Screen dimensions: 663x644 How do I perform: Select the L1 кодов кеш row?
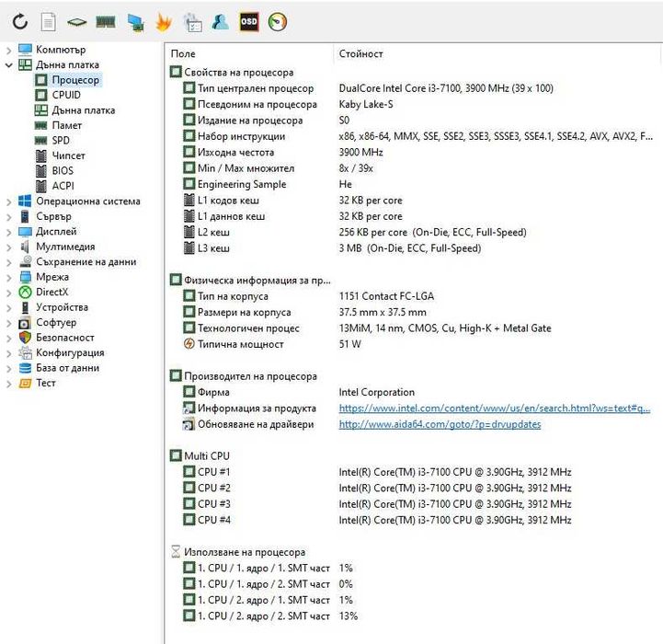[x=292, y=201]
